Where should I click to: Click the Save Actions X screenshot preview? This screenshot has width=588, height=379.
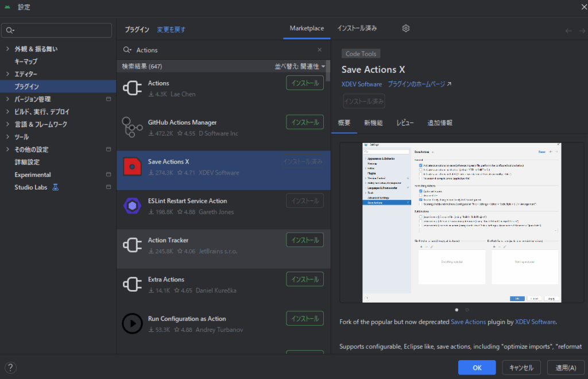pos(461,222)
